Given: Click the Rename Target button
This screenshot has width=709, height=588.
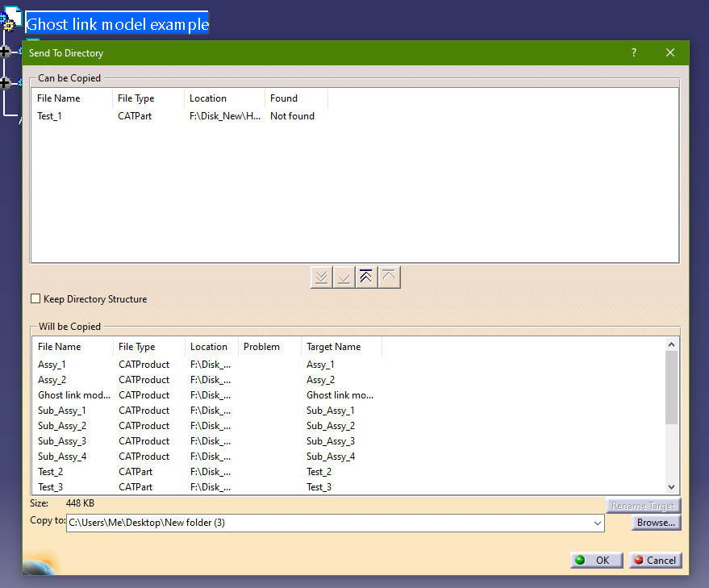Looking at the screenshot, I should (643, 506).
